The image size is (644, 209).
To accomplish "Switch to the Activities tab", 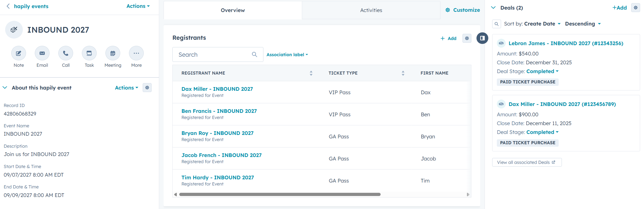I will tap(371, 10).
